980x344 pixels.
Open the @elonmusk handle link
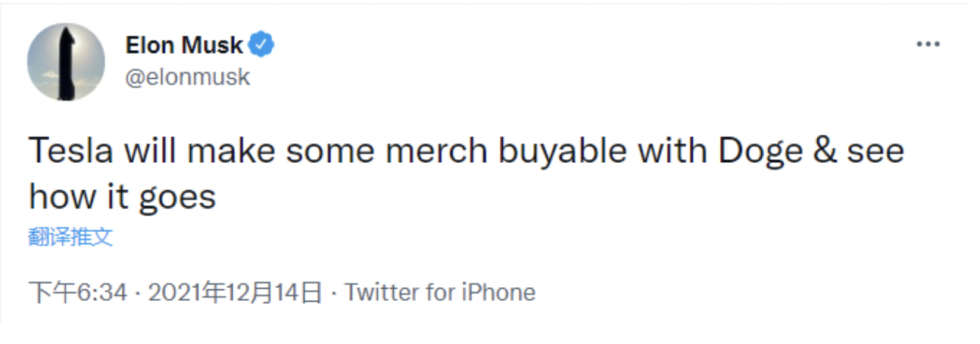pyautogui.click(x=187, y=77)
